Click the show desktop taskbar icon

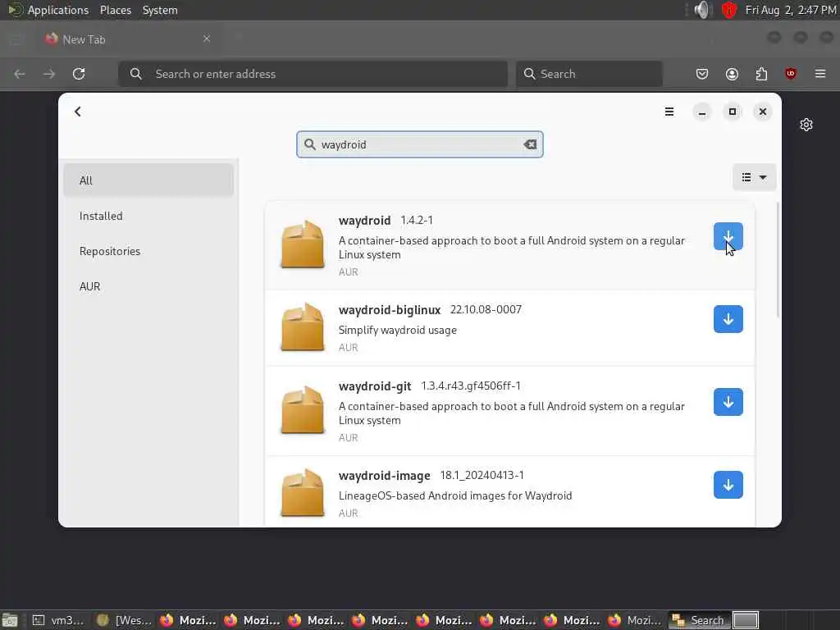tap(10, 620)
